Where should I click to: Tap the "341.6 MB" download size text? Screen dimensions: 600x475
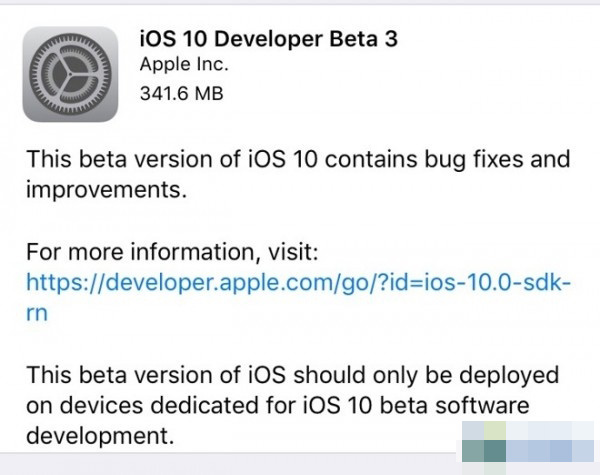(x=181, y=94)
